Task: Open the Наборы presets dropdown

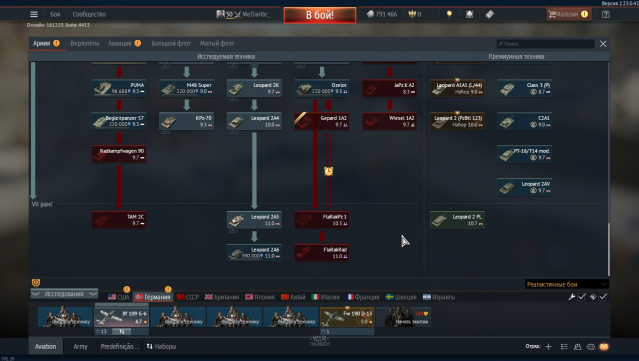Action: click(x=161, y=346)
